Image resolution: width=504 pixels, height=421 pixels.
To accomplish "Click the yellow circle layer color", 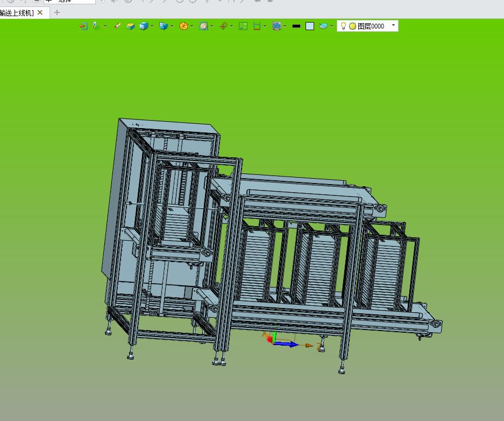I will [x=353, y=26].
